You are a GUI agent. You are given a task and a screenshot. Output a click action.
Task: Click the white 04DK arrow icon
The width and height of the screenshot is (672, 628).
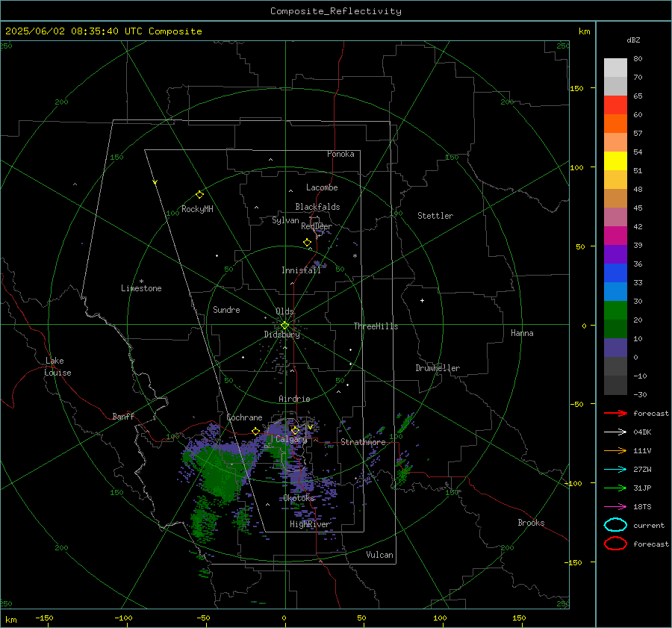615,432
